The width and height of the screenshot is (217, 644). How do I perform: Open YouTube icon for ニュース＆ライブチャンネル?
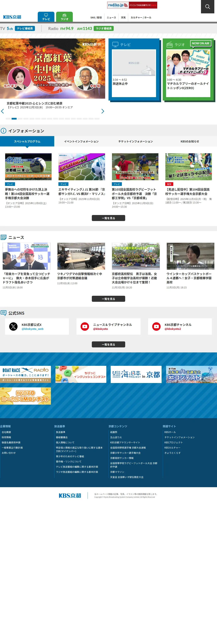[x=85, y=327]
